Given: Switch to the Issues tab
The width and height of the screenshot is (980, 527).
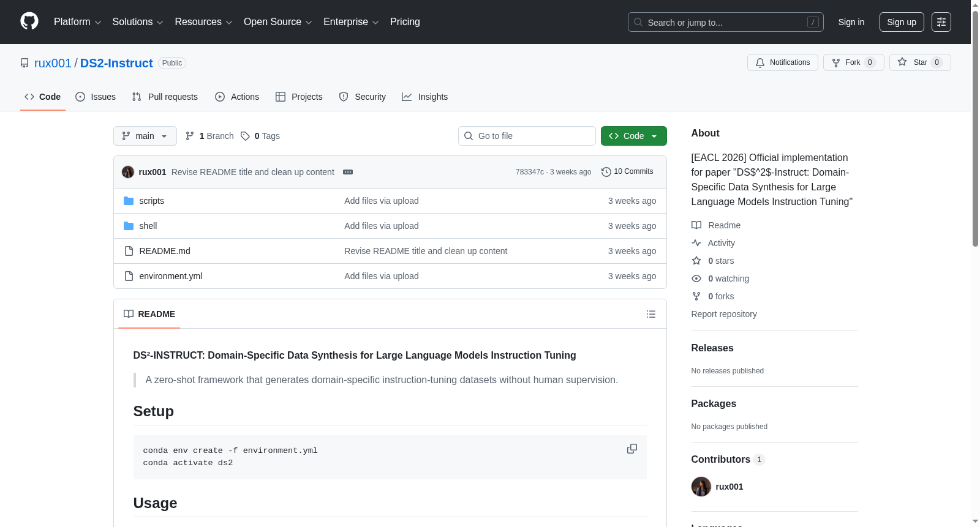Looking at the screenshot, I should click(x=96, y=97).
